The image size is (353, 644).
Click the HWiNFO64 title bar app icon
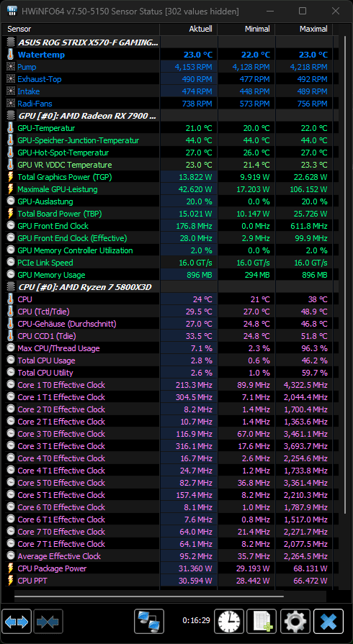click(x=13, y=11)
